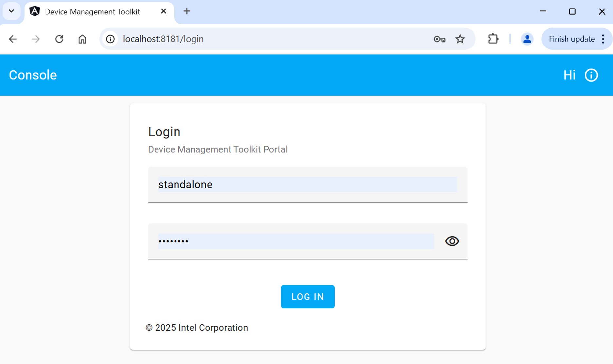
Task: Click the Console title in the header
Action: [33, 75]
